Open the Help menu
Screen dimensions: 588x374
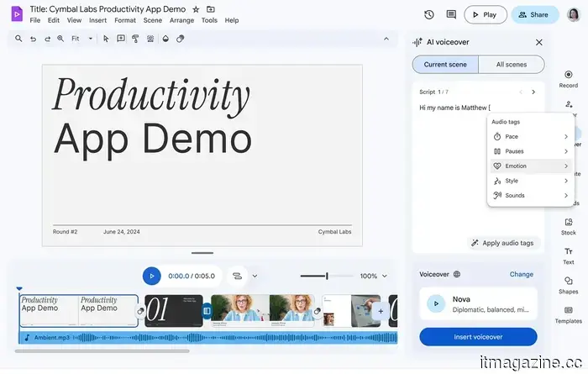click(x=232, y=20)
